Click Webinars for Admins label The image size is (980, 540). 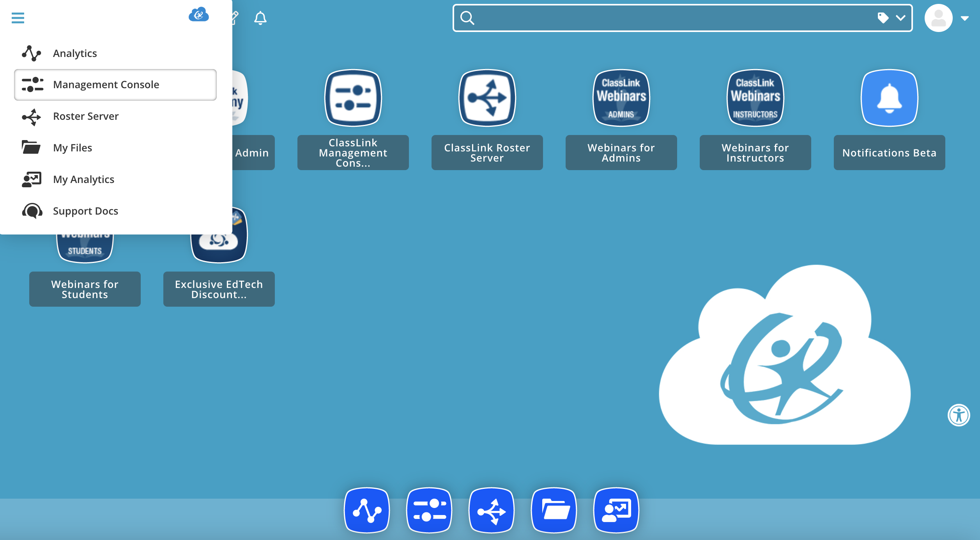click(621, 153)
